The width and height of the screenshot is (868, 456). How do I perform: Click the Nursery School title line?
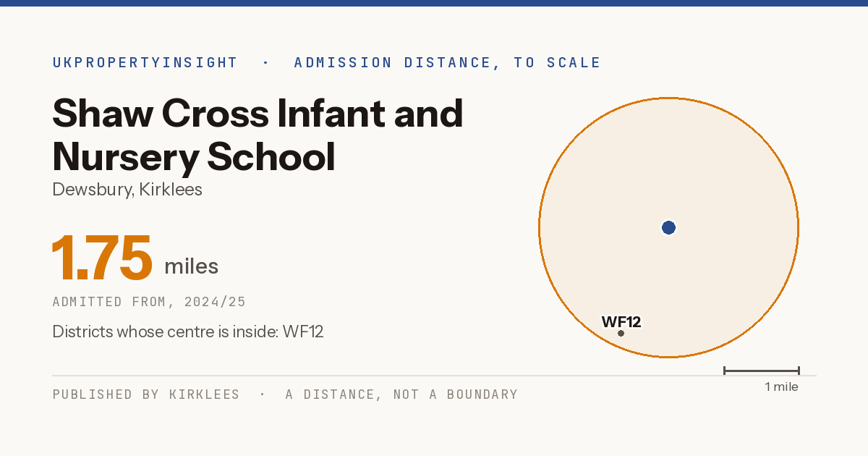point(194,156)
